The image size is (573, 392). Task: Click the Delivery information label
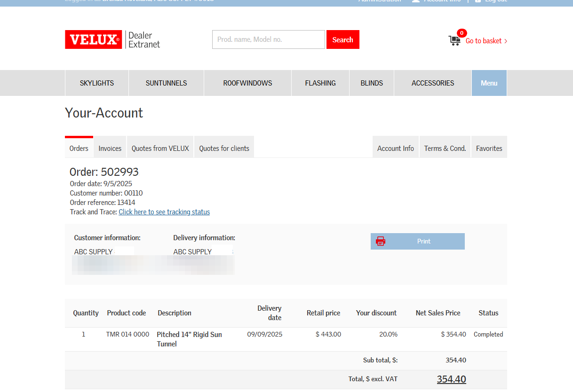(204, 238)
